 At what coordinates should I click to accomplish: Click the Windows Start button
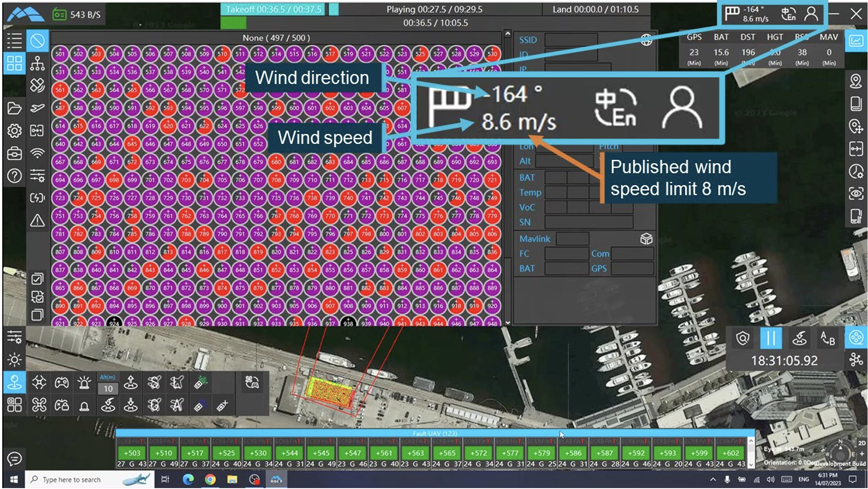tap(14, 480)
